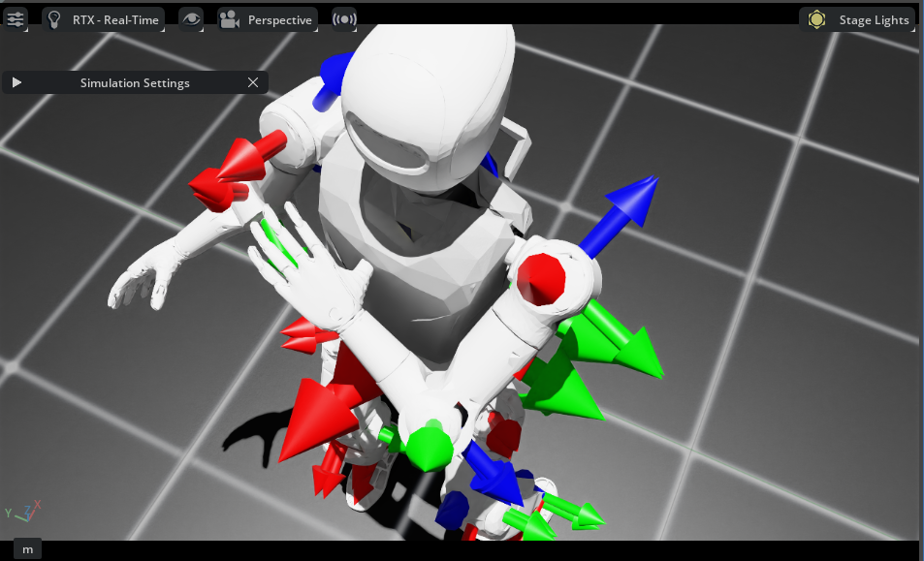924x561 pixels.
Task: Click the Simulation Settings title label
Action: (135, 83)
